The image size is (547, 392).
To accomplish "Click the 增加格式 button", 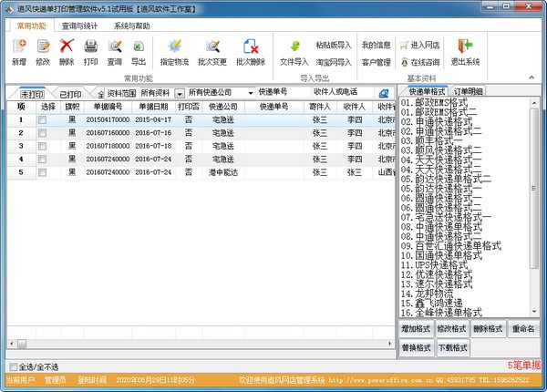I will point(417,328).
